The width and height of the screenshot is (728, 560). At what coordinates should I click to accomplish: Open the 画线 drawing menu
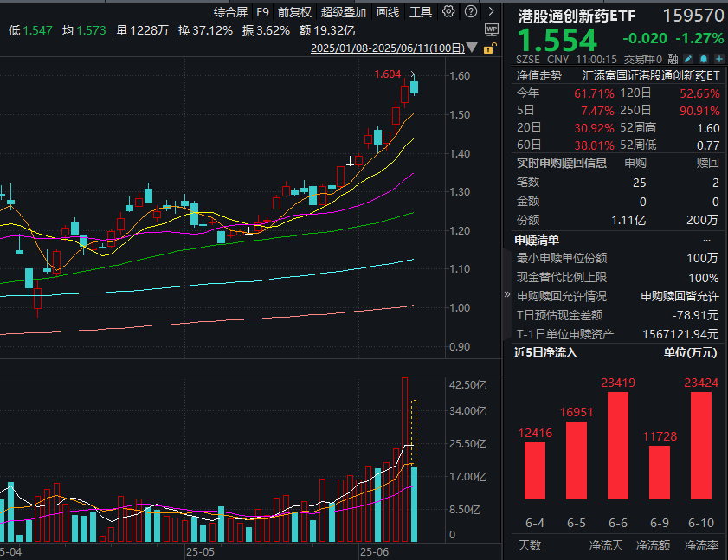click(x=388, y=12)
